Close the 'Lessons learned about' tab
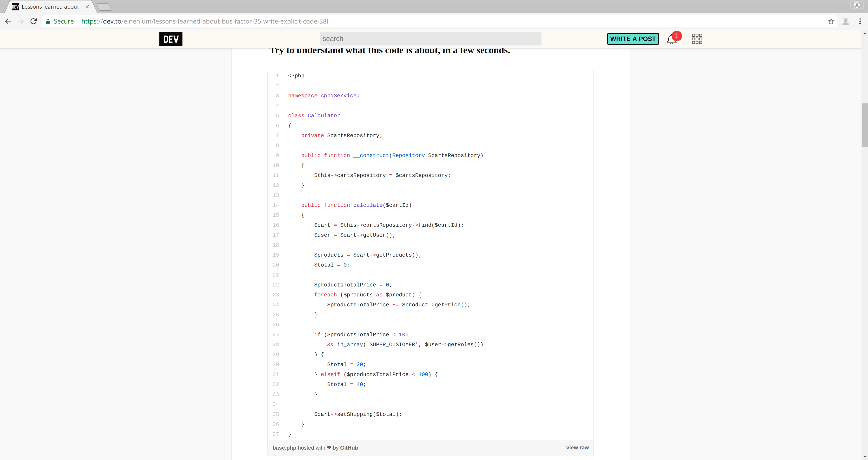 (x=87, y=6)
